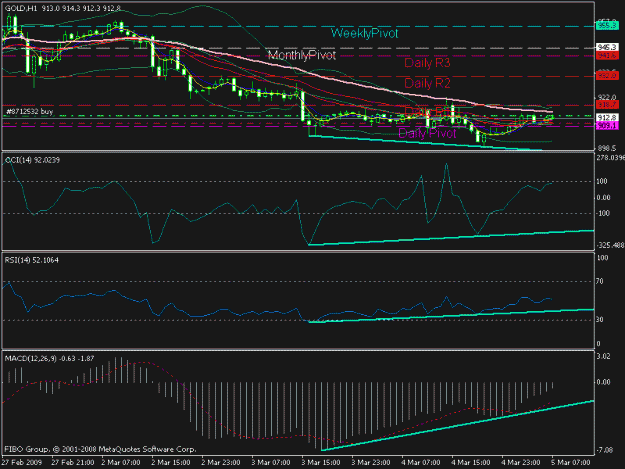Select the Daily R2 label

pos(427,83)
